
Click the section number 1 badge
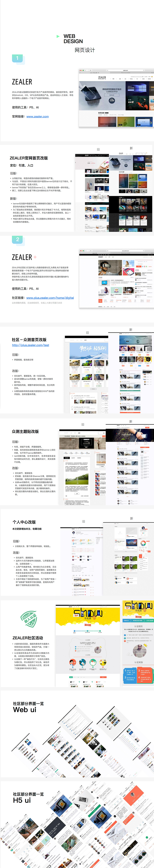17,58
